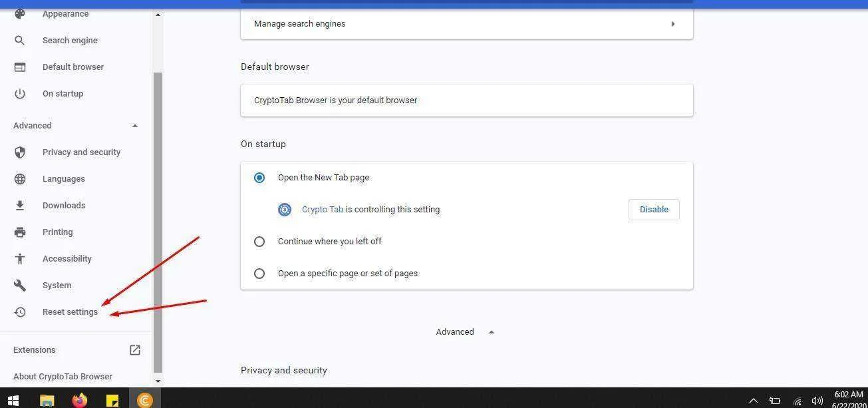Open Reset settings
Viewport: 868px width, 408px height.
coord(70,312)
